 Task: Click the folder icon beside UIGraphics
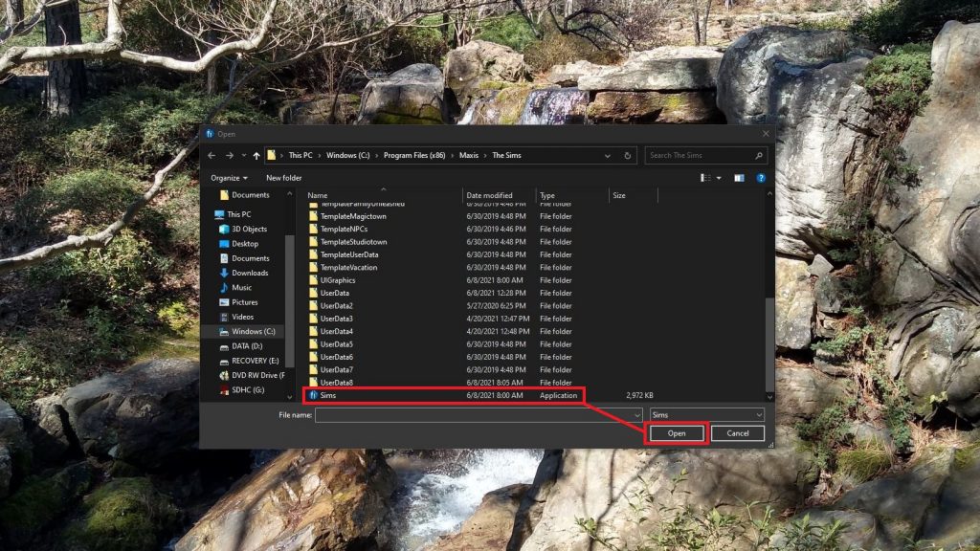point(313,280)
